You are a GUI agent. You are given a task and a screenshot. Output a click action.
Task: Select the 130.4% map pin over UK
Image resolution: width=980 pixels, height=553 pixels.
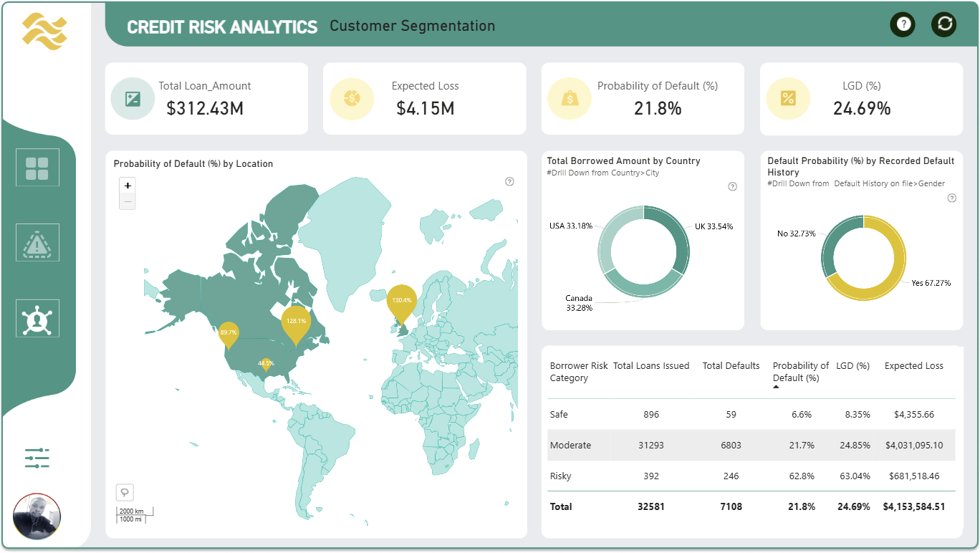tap(401, 303)
